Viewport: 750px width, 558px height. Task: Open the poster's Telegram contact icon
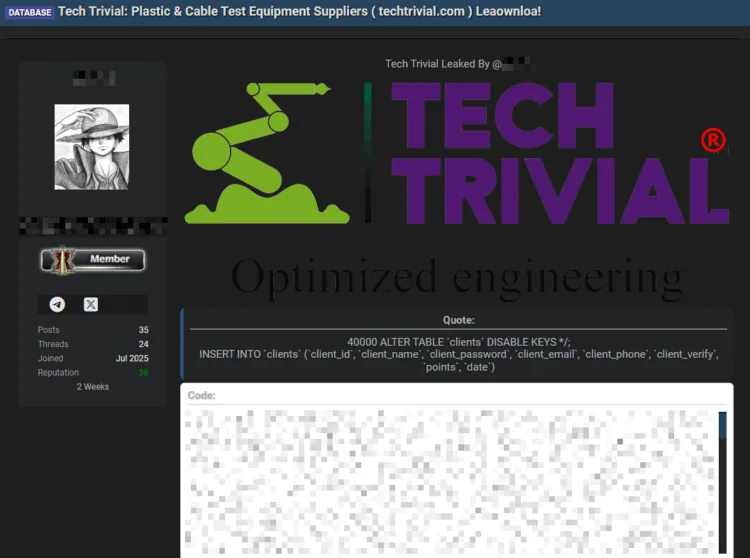pos(57,304)
